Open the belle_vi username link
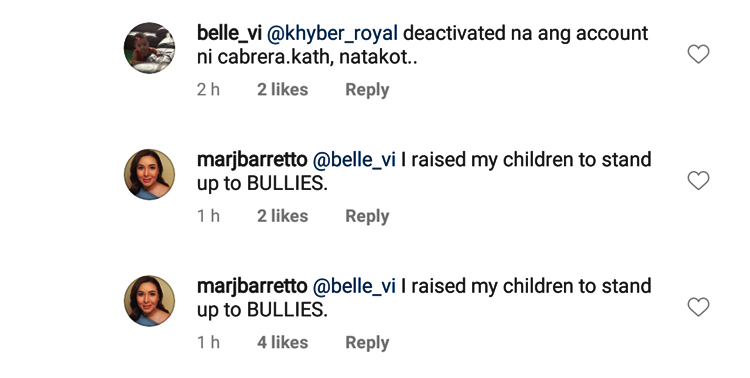The width and height of the screenshot is (750, 378). [x=229, y=33]
